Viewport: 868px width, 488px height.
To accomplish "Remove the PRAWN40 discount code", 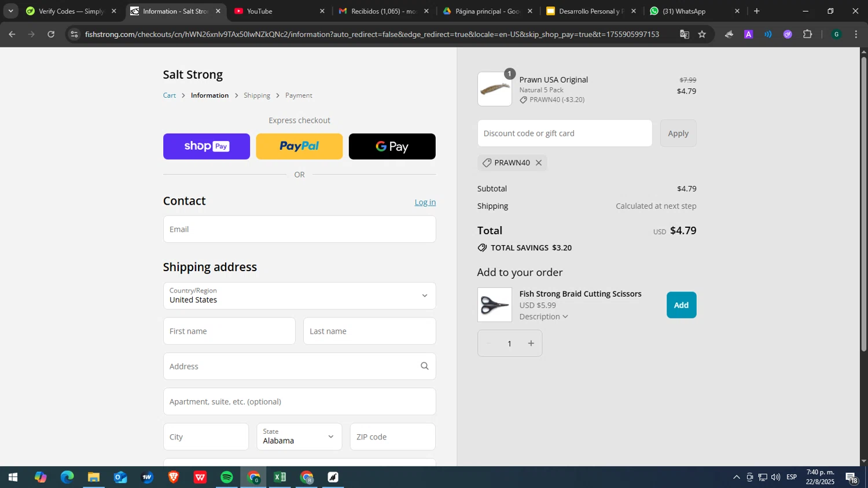I will 539,163.
